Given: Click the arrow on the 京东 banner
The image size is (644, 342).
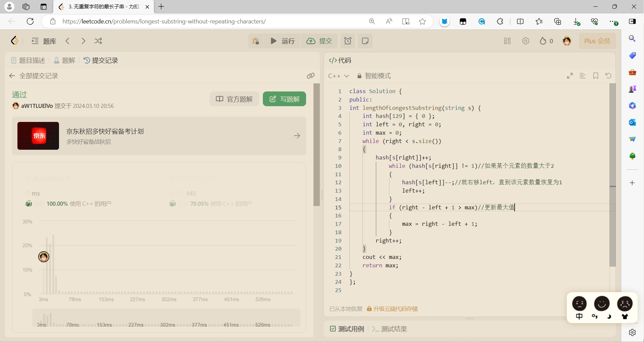Looking at the screenshot, I should pyautogui.click(x=297, y=136).
